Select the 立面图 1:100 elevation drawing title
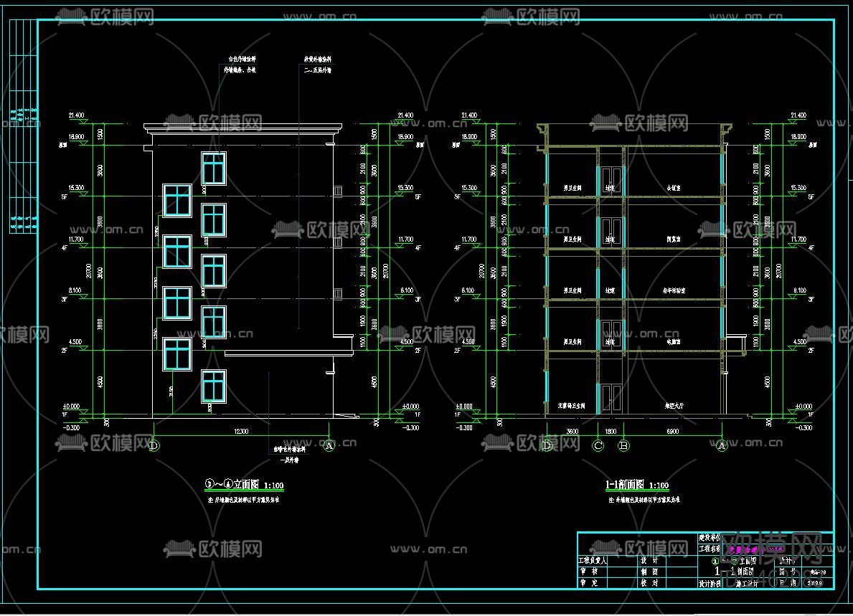 244,485
